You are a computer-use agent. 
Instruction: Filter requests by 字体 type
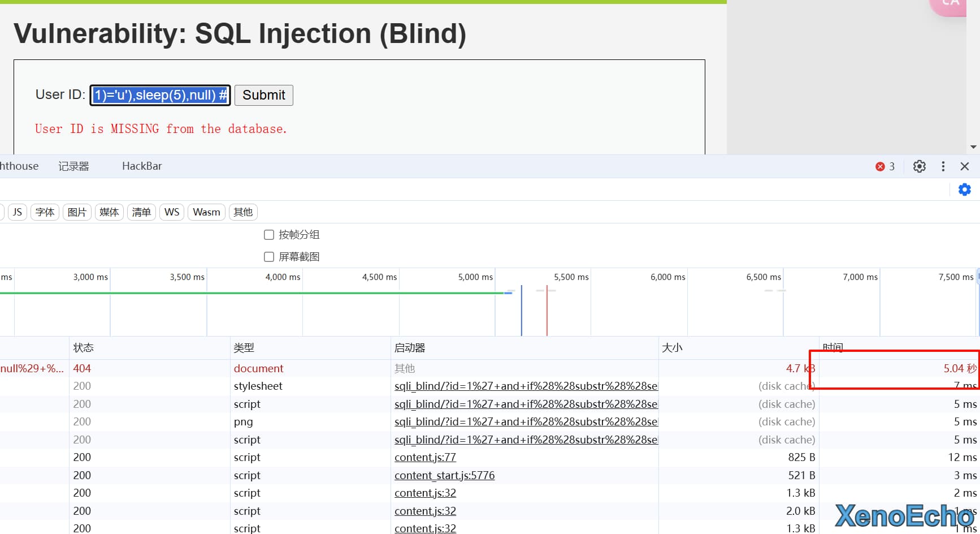[45, 212]
